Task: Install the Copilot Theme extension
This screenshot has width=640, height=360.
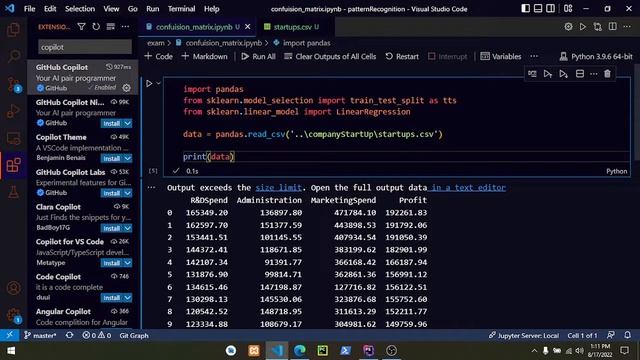Action: (111, 158)
